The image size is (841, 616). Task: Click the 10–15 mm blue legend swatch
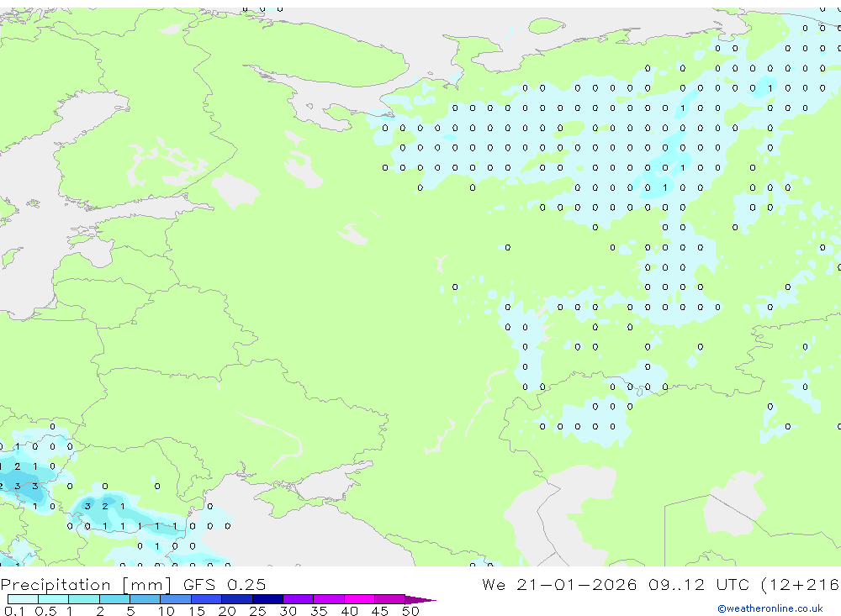tap(176, 599)
